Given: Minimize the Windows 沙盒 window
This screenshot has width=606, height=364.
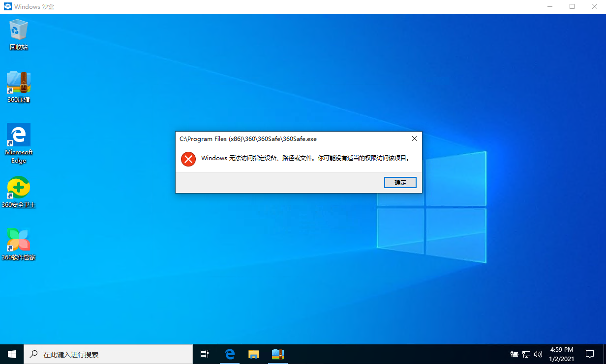Looking at the screenshot, I should point(549,6).
